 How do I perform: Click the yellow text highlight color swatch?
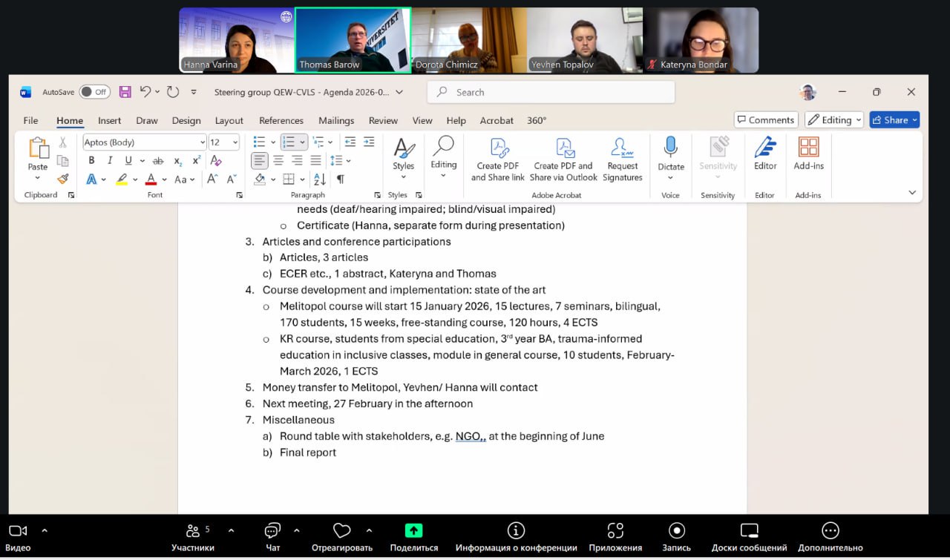coord(122,179)
